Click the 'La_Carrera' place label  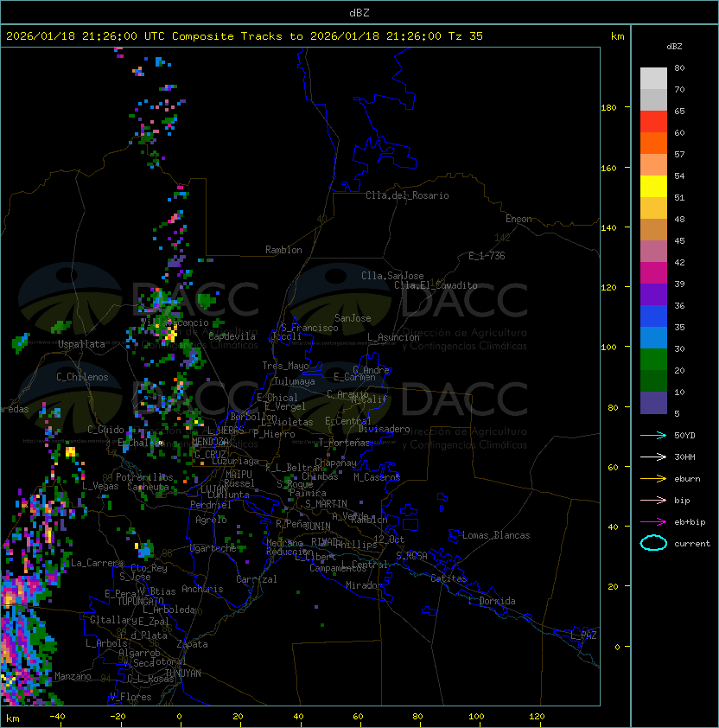(x=97, y=563)
